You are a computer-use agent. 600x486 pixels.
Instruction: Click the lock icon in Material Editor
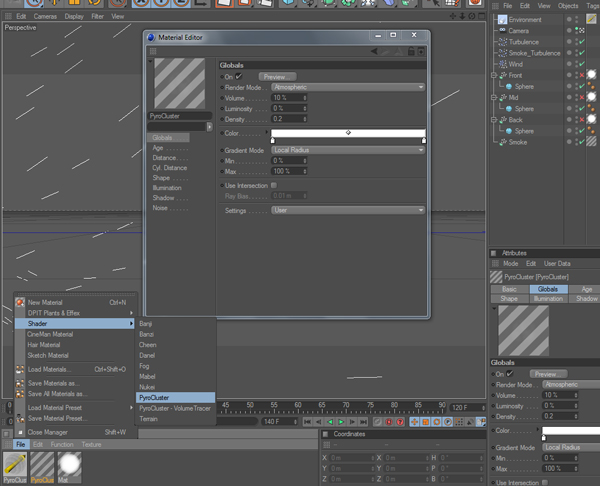[x=409, y=51]
